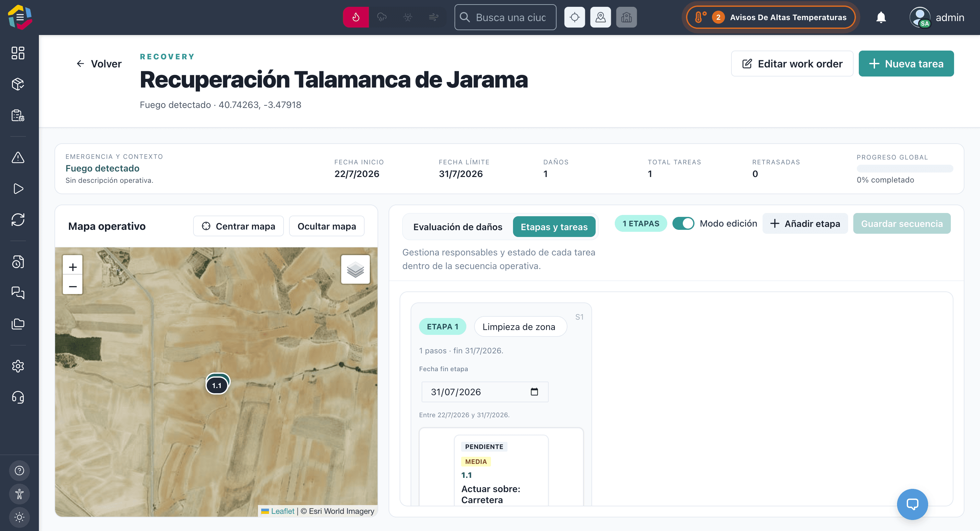Click the locate-me crosshair icon

pyautogui.click(x=575, y=17)
